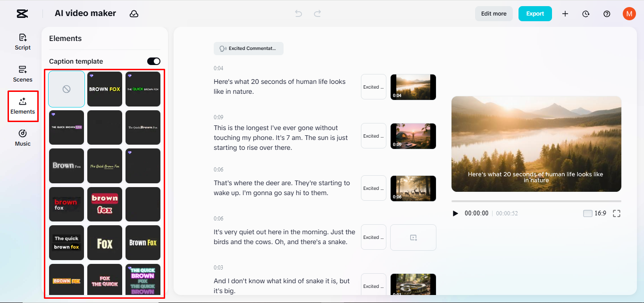Viewport: 644px width, 303px height.
Task: Click the undo arrow
Action: [x=298, y=14]
